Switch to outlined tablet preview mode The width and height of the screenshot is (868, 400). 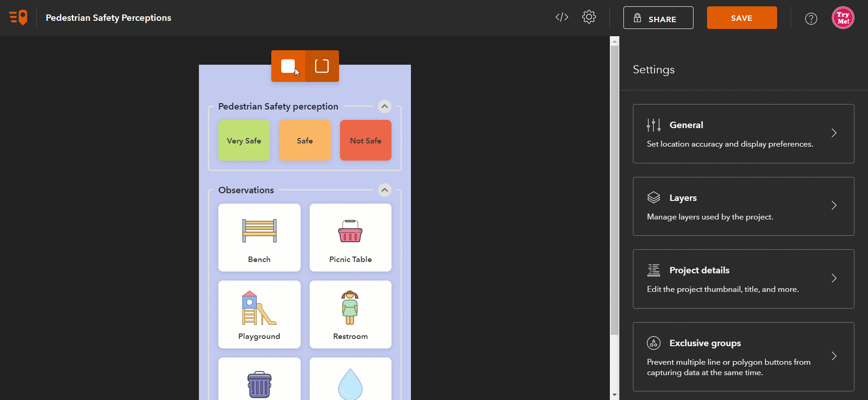tap(322, 66)
